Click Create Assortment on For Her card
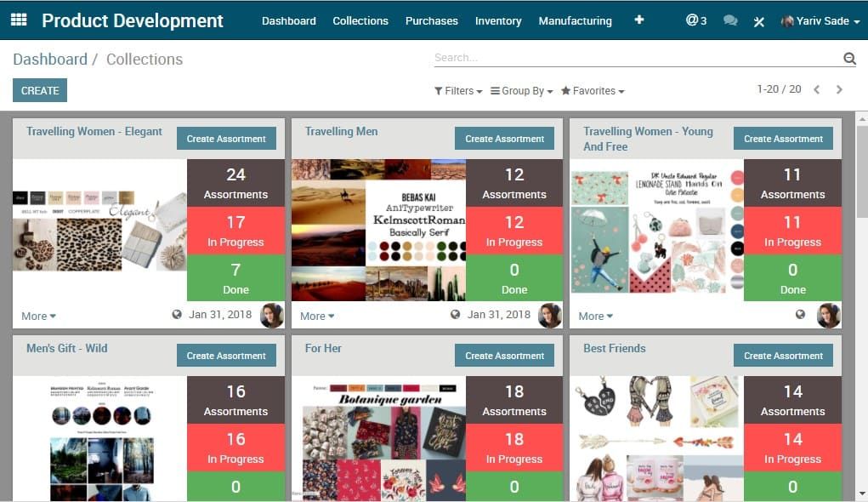Screen dimensions: 868x502 (504, 356)
